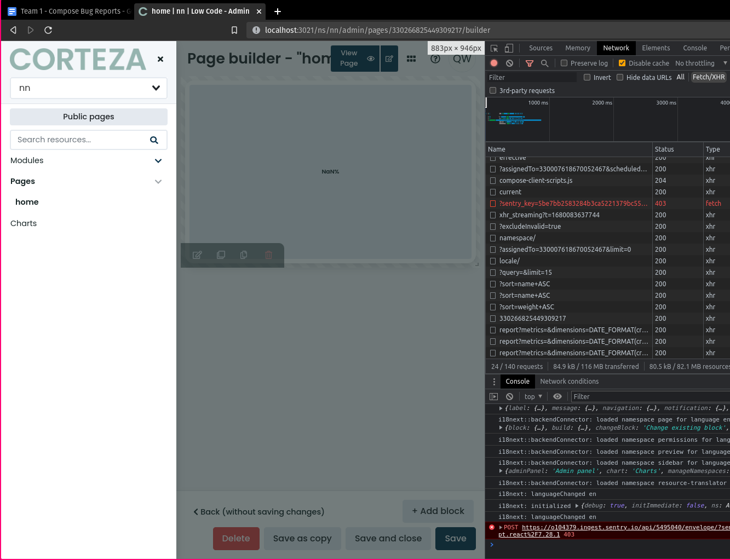Select the edit block pencil icon
Viewport: 730px width, 560px height.
197,255
